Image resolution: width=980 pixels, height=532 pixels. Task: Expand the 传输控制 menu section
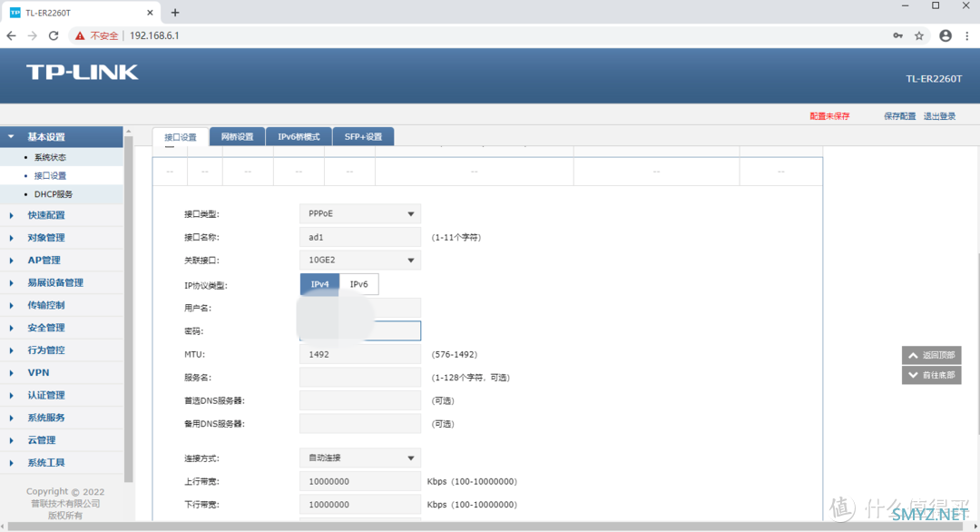click(62, 305)
